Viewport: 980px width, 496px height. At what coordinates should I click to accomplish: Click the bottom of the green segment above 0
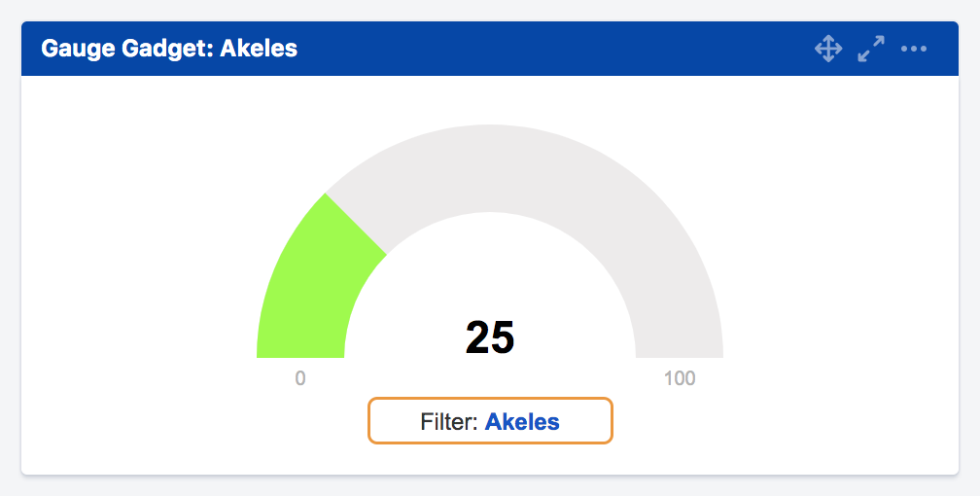pyautogui.click(x=300, y=342)
